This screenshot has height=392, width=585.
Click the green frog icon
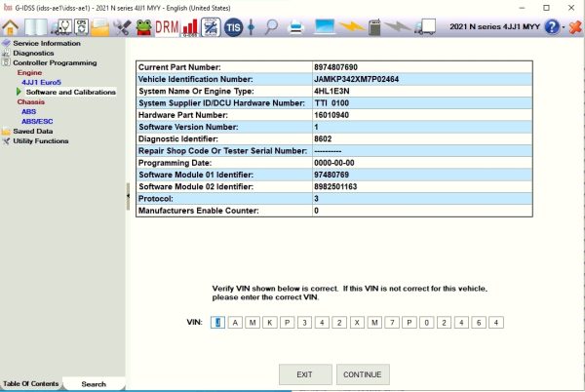click(143, 27)
